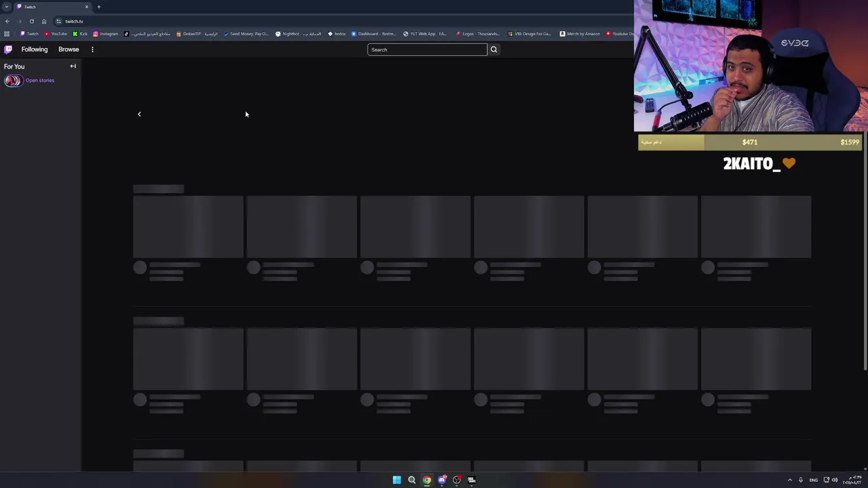Open stories from the sidebar

[40, 81]
